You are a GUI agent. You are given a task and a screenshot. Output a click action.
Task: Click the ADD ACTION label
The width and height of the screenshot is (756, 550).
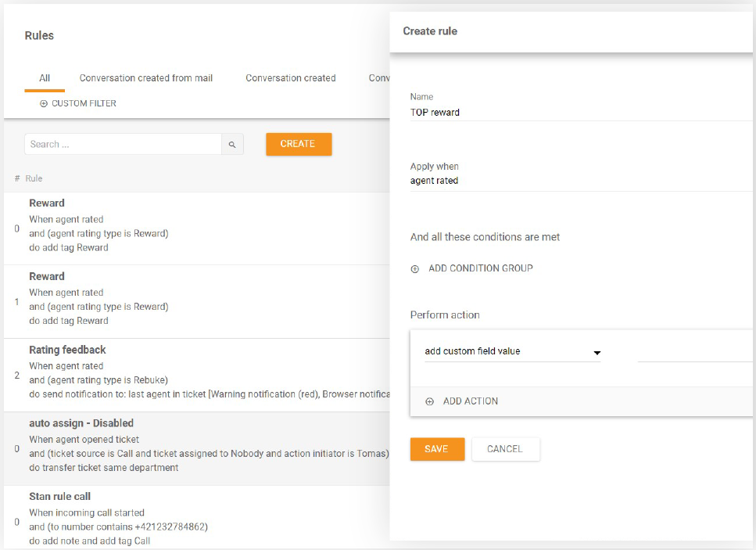click(471, 401)
